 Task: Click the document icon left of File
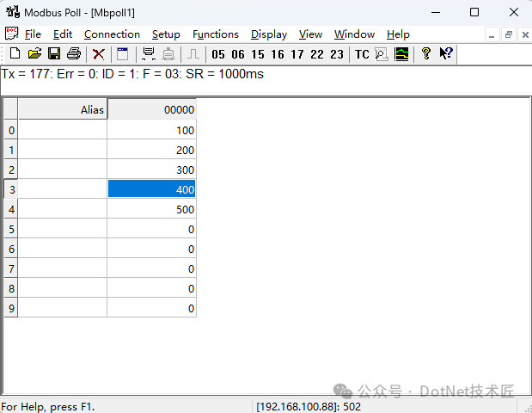point(11,34)
